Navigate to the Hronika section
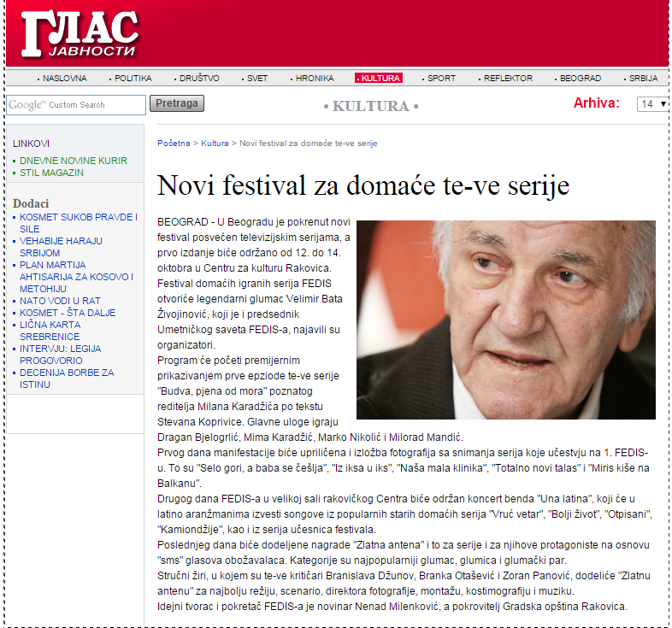The height and width of the screenshot is (628, 672). (x=314, y=78)
